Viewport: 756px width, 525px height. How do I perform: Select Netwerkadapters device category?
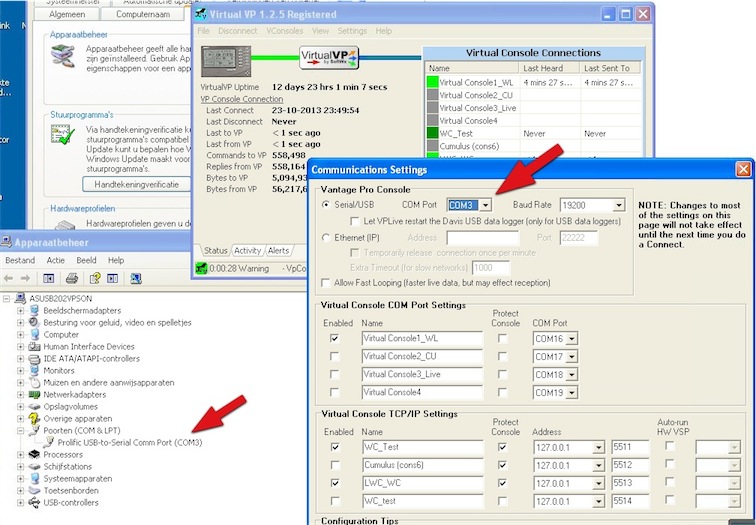74,394
